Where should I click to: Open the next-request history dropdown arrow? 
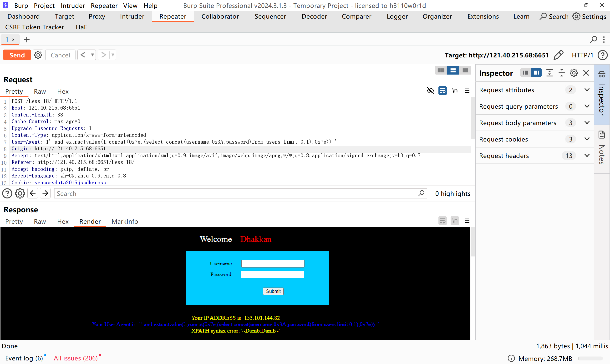tap(113, 55)
